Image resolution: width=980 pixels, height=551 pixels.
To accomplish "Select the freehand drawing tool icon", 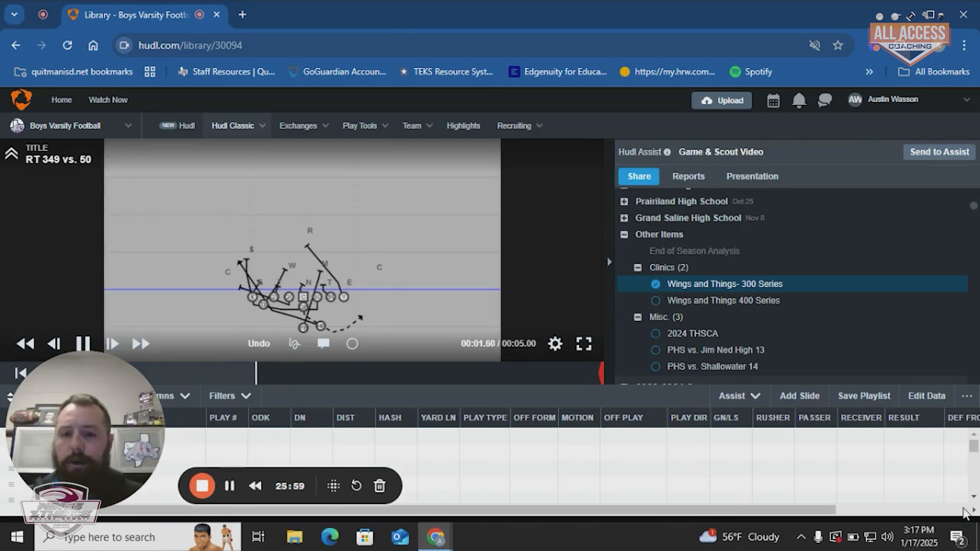I will coord(294,343).
